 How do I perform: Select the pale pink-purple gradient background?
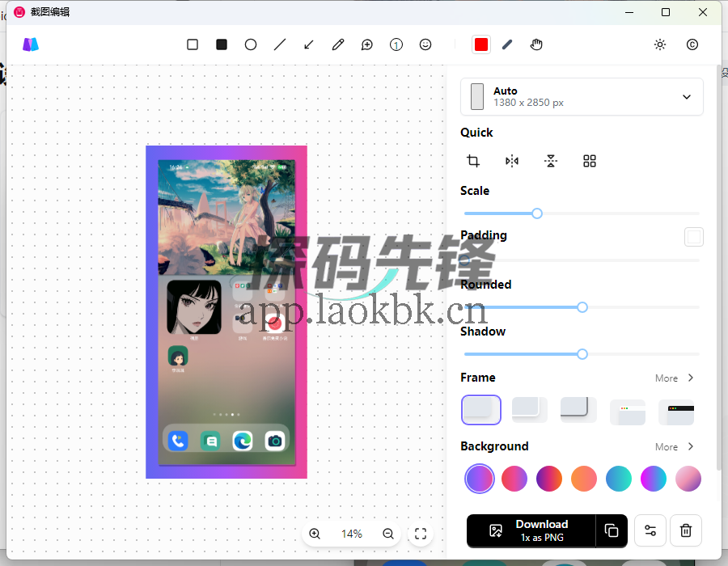688,479
